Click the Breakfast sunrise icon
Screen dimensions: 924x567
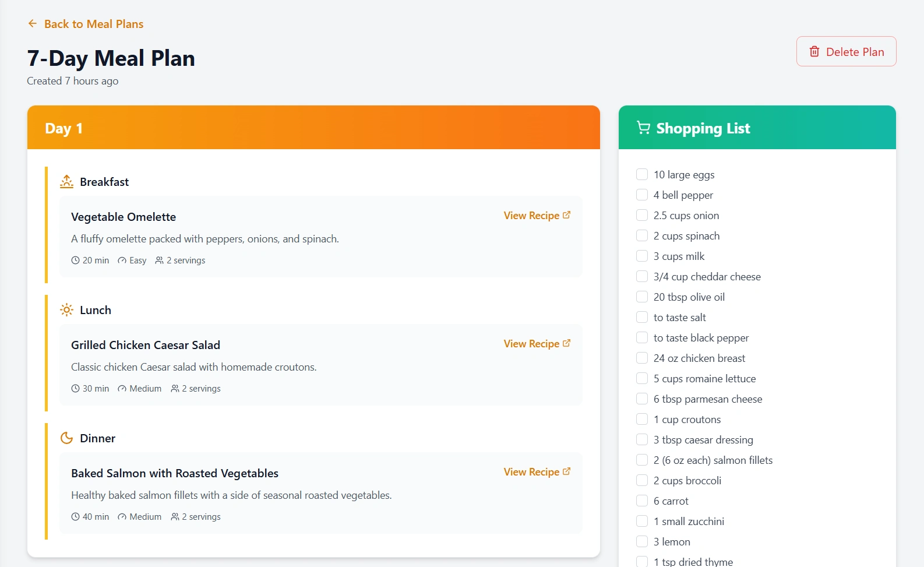pyautogui.click(x=67, y=182)
